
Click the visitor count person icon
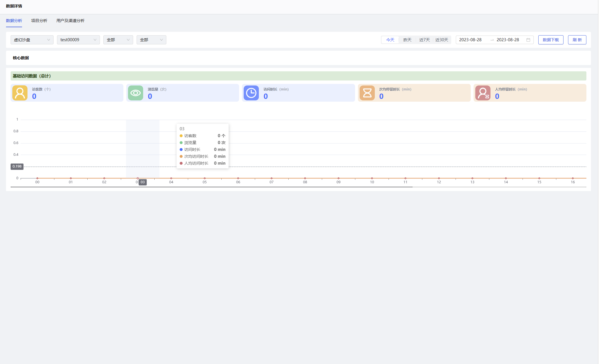[x=20, y=93]
